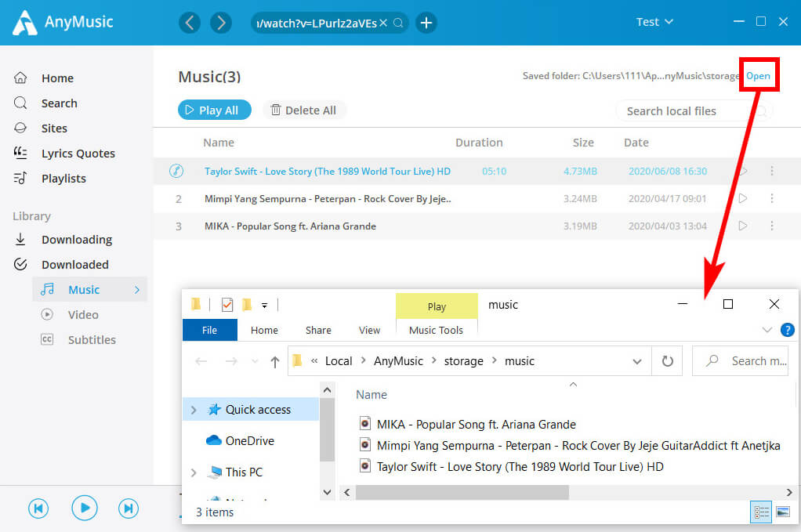Focus the Explorer search music box
Screen dimensions: 801x532
(740, 361)
